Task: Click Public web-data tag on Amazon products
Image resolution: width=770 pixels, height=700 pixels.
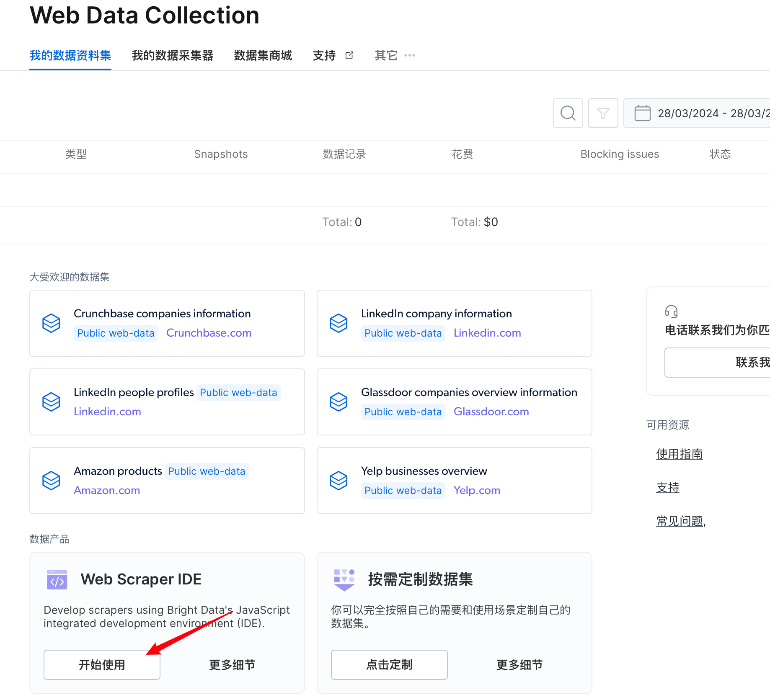Action: click(207, 471)
